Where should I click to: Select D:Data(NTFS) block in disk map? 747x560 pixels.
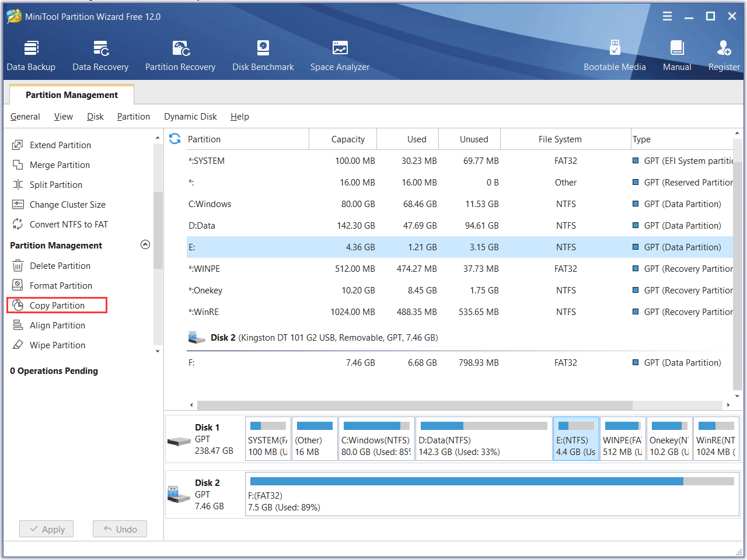point(484,439)
